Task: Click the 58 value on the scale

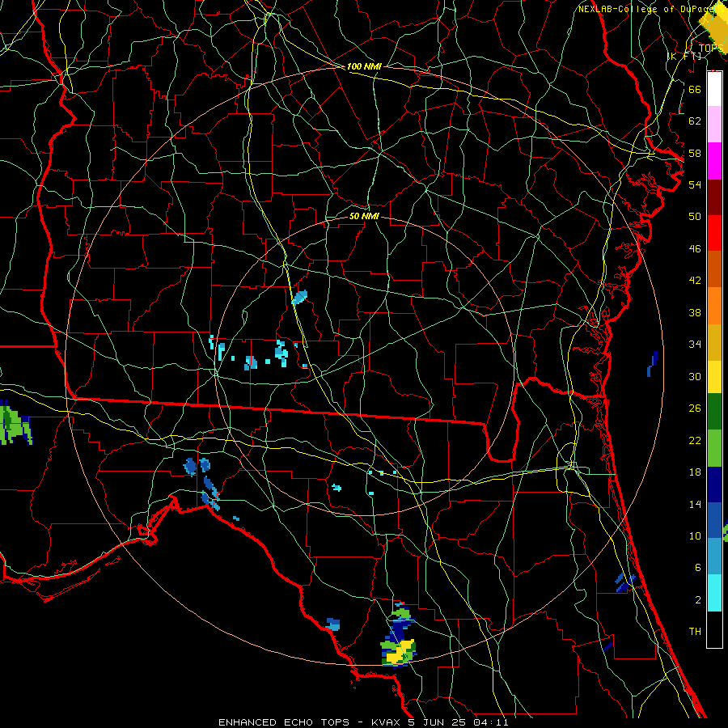Action: [695, 153]
